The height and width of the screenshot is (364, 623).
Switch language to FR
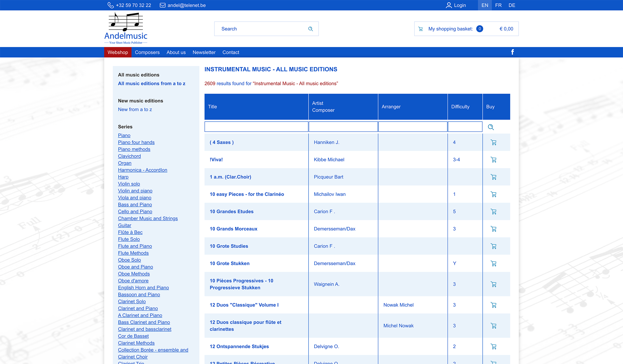pos(498,5)
